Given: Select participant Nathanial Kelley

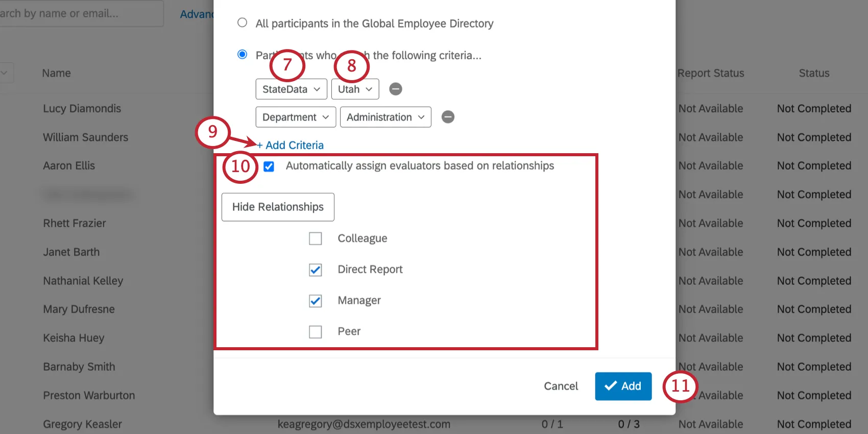Looking at the screenshot, I should click(x=83, y=281).
